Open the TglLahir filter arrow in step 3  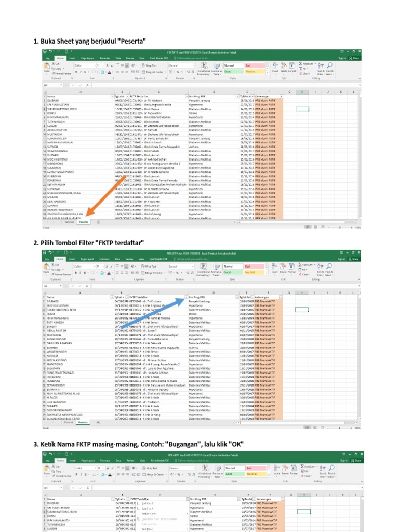[x=128, y=499]
